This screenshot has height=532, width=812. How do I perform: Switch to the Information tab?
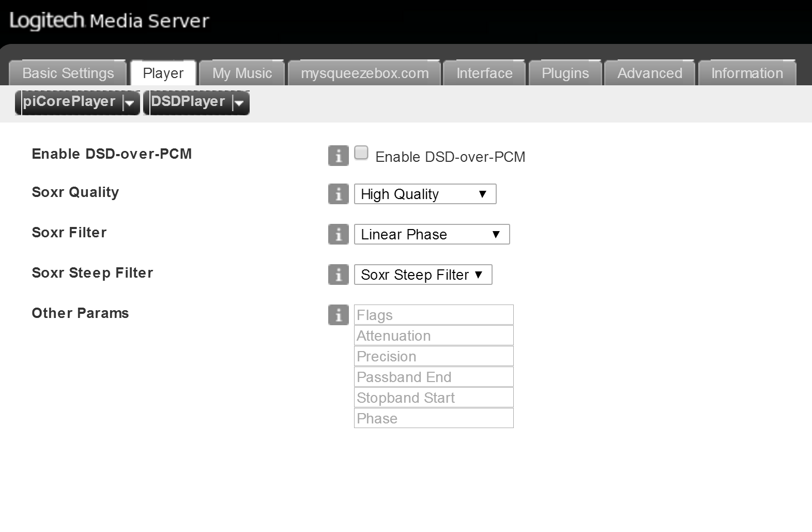[x=747, y=73]
